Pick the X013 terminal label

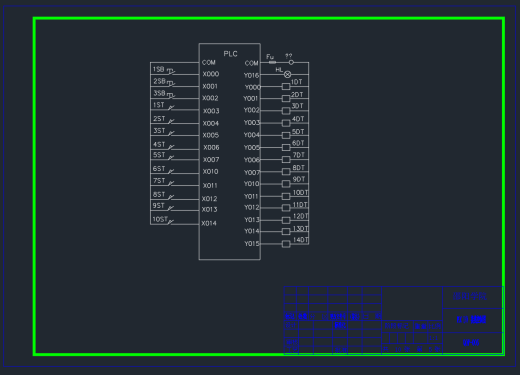click(209, 209)
